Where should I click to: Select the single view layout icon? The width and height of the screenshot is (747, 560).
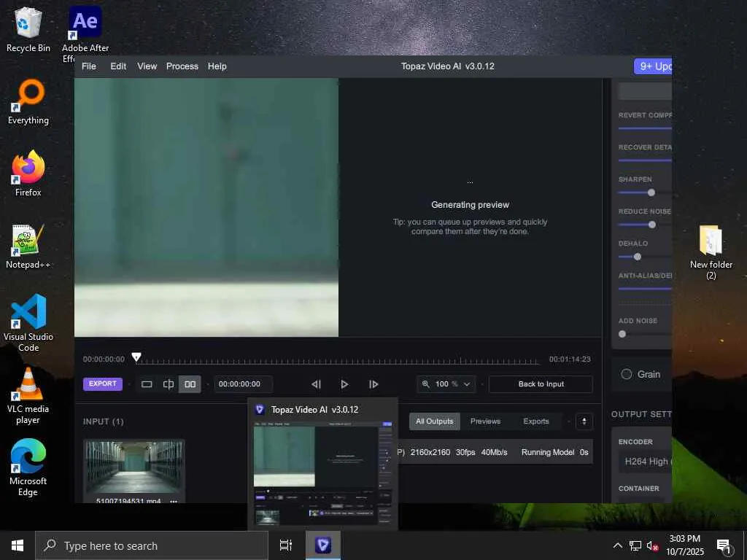point(147,384)
